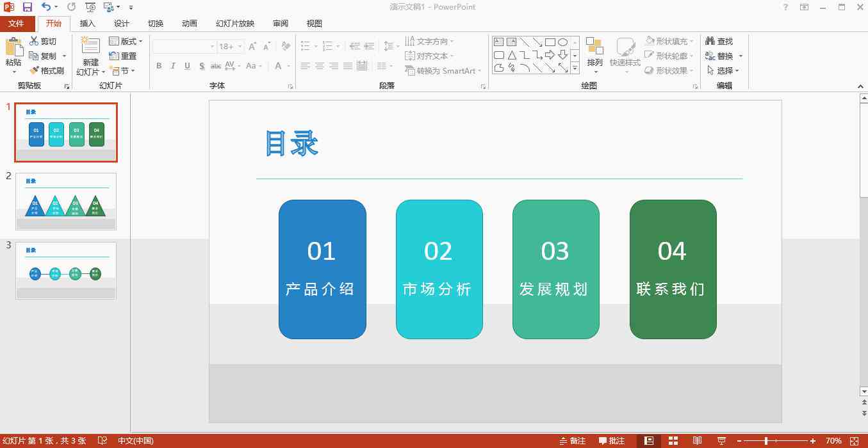Select slide 2 thumbnail with triangles

(x=66, y=202)
